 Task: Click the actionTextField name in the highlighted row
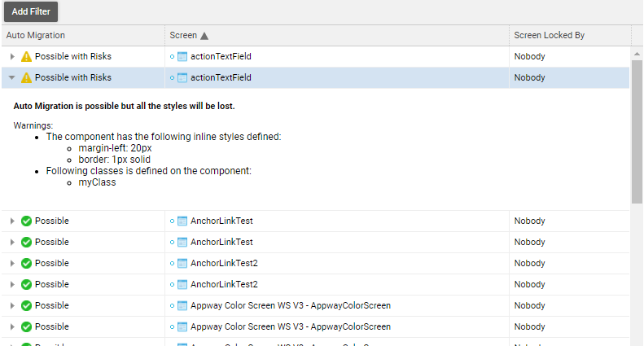[x=221, y=77]
